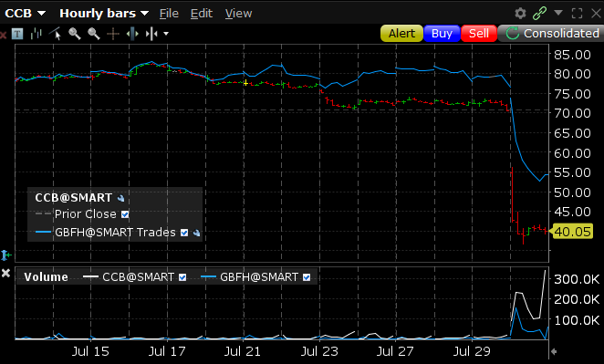Click the green chain link icon
Screen dimensions: 604x364
click(539, 14)
